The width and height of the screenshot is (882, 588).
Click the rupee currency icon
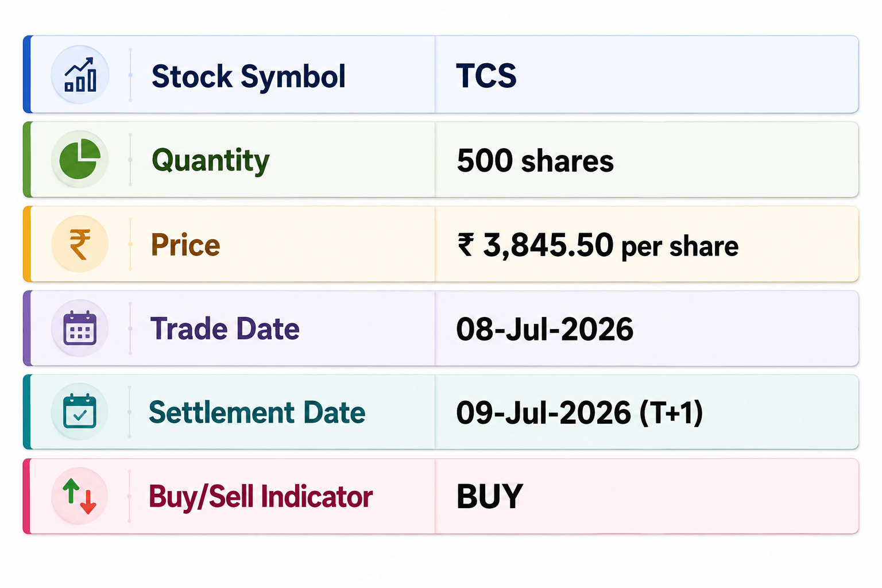(80, 243)
